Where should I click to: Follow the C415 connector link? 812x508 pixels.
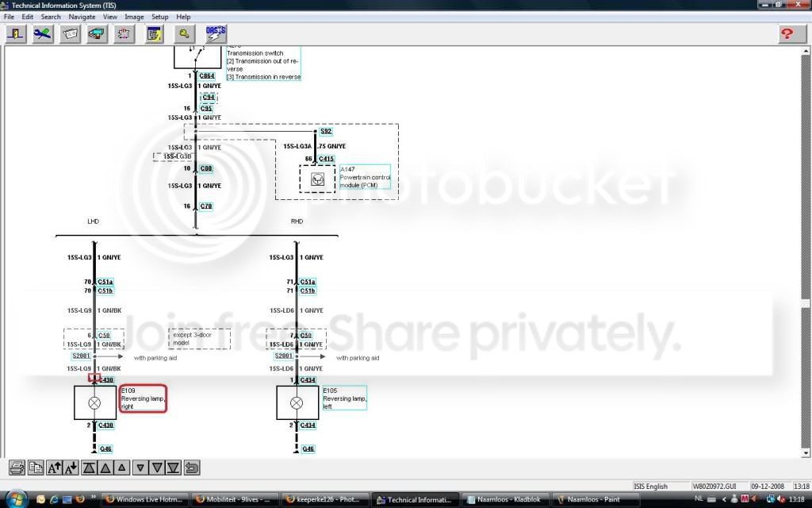(x=326, y=159)
